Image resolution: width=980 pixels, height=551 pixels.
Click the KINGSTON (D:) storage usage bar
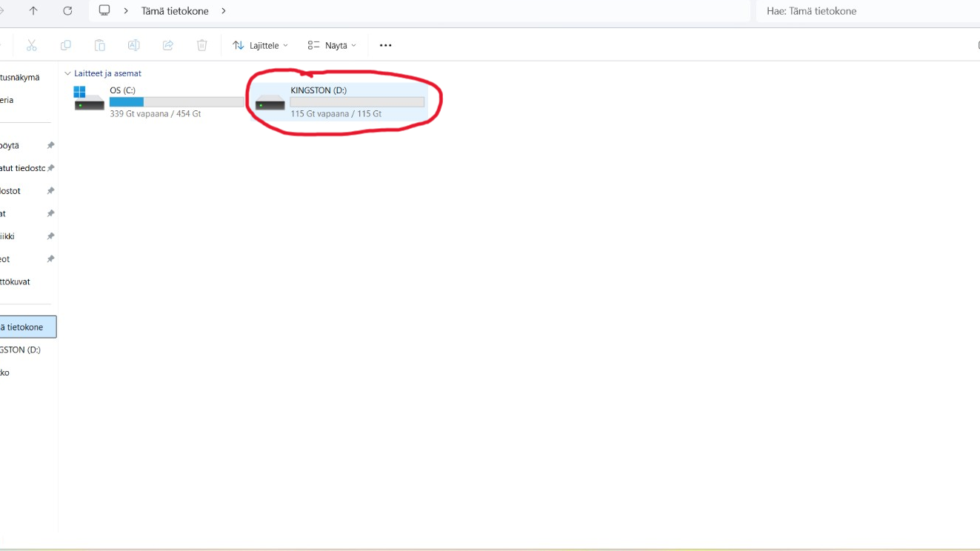click(357, 102)
